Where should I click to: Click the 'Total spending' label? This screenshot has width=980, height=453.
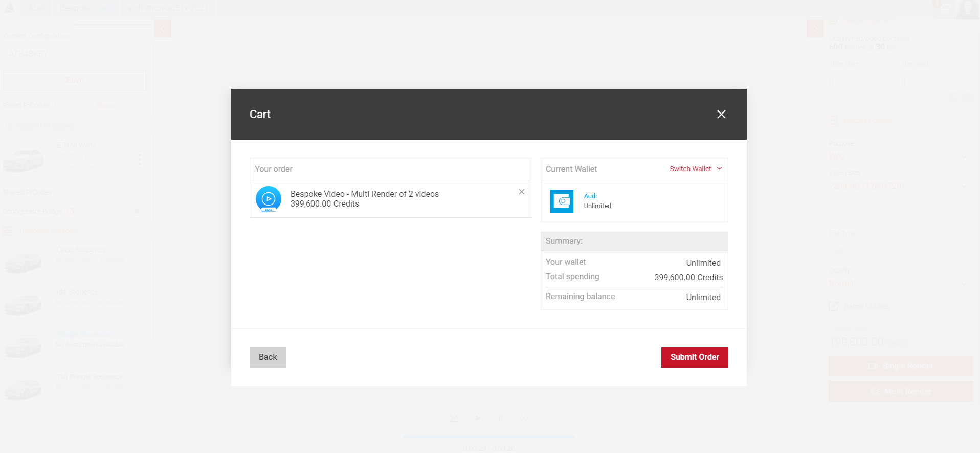[572, 276]
